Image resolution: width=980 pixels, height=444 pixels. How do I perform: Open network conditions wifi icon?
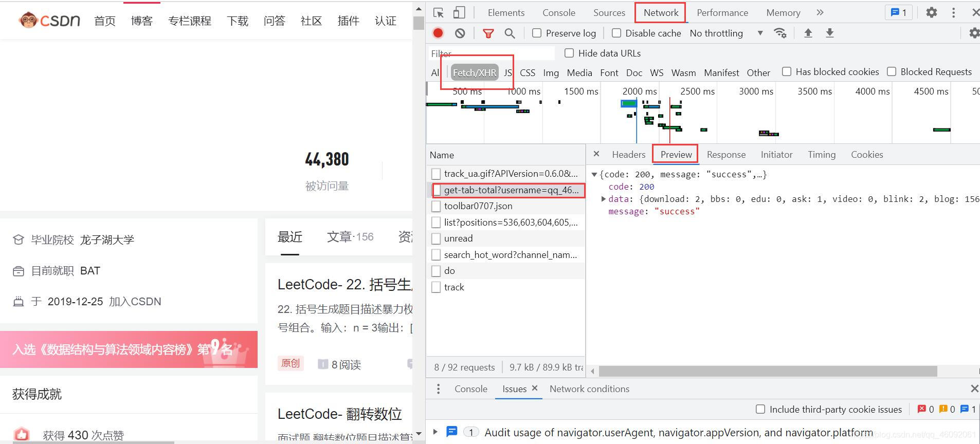pos(780,33)
